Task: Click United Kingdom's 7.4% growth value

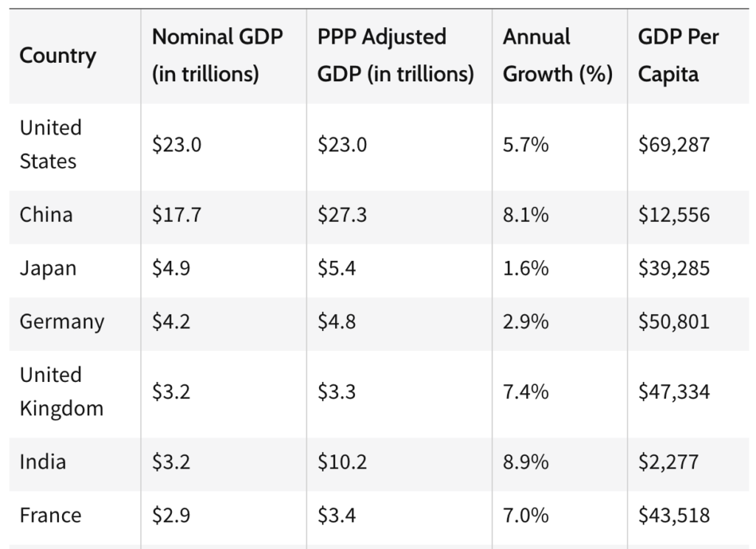Action: coord(526,392)
